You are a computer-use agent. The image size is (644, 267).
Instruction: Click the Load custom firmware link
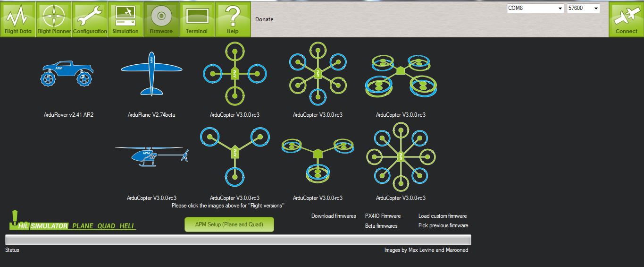point(443,216)
